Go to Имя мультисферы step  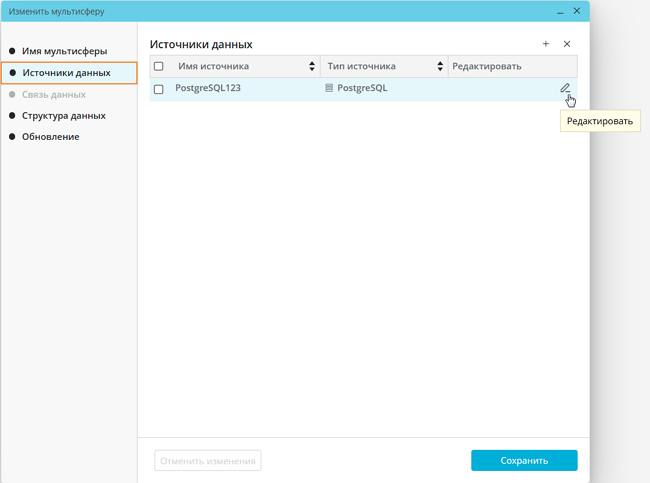(x=64, y=51)
